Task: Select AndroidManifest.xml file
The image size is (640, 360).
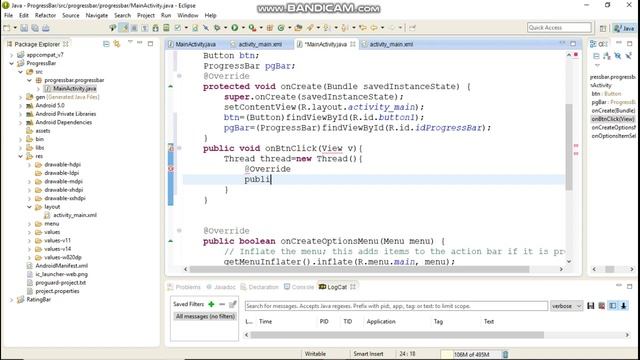Action: [x=61, y=266]
